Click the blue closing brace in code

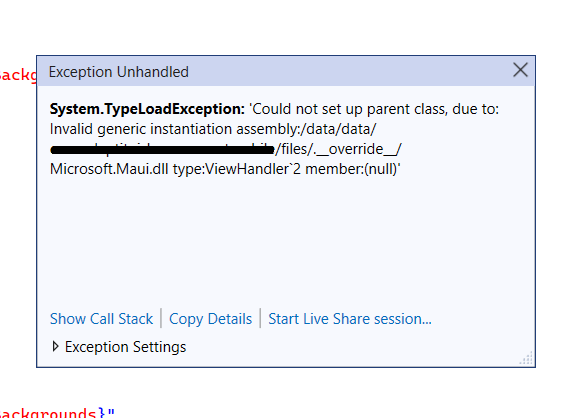pyautogui.click(x=102, y=413)
